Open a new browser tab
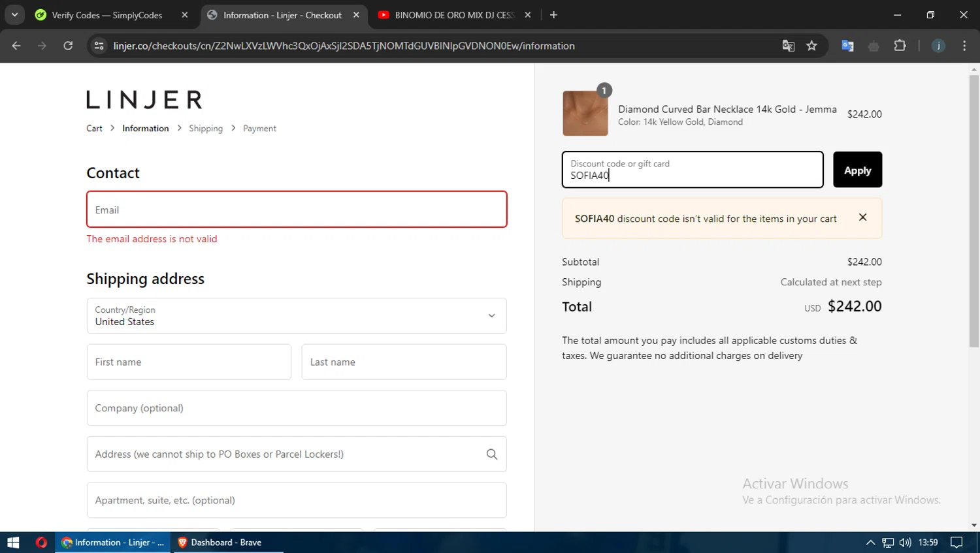Image resolution: width=980 pixels, height=553 pixels. 554,15
